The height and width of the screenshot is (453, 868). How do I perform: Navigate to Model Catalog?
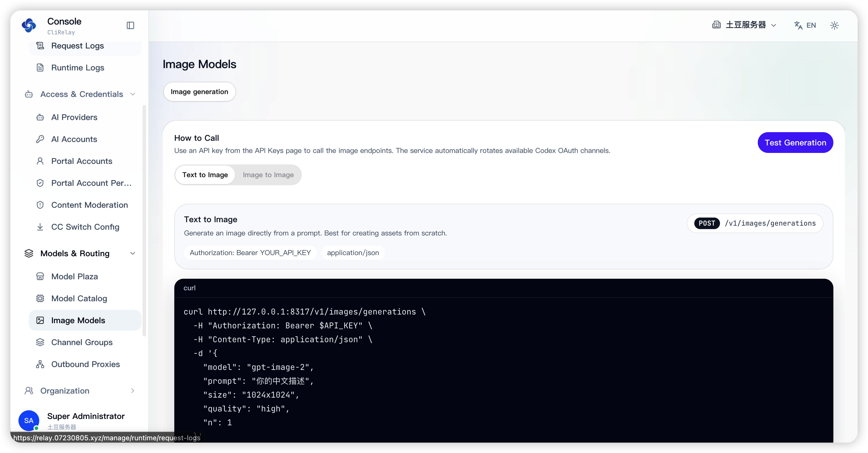tap(85, 298)
